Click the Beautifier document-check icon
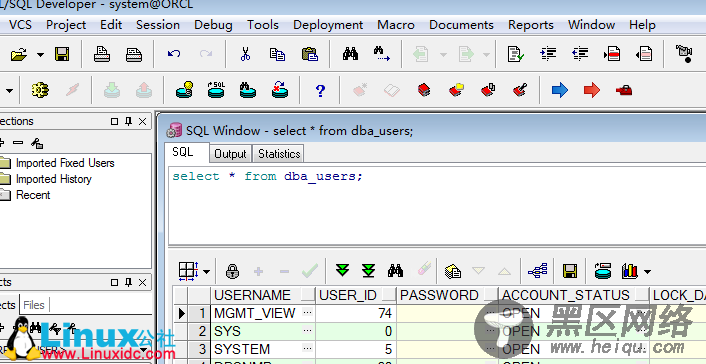The image size is (706, 364). pyautogui.click(x=516, y=54)
